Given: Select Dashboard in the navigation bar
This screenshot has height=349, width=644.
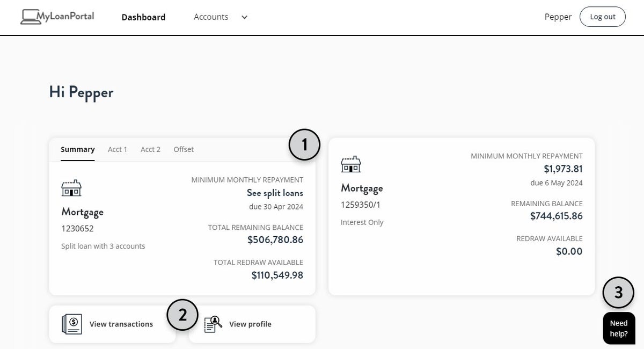Looking at the screenshot, I should pos(143,17).
